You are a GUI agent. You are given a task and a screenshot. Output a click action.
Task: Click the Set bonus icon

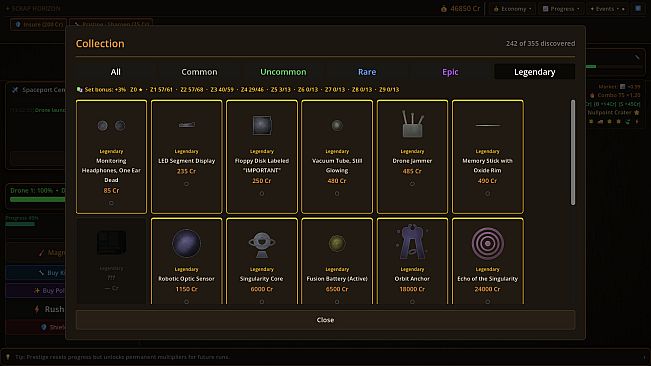coord(80,90)
